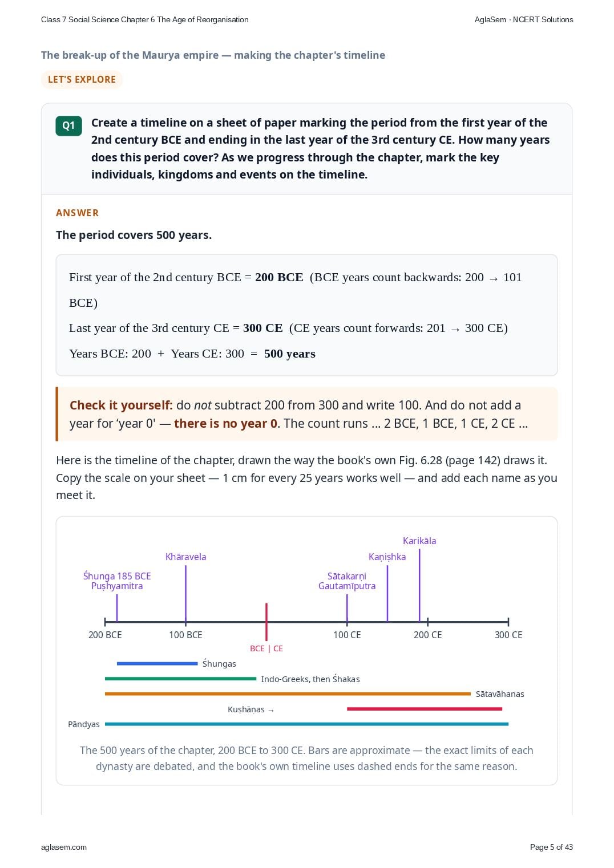Viewport: 614px width, 868px height.
Task: Click the blue Śhungas bar
Action: click(157, 663)
